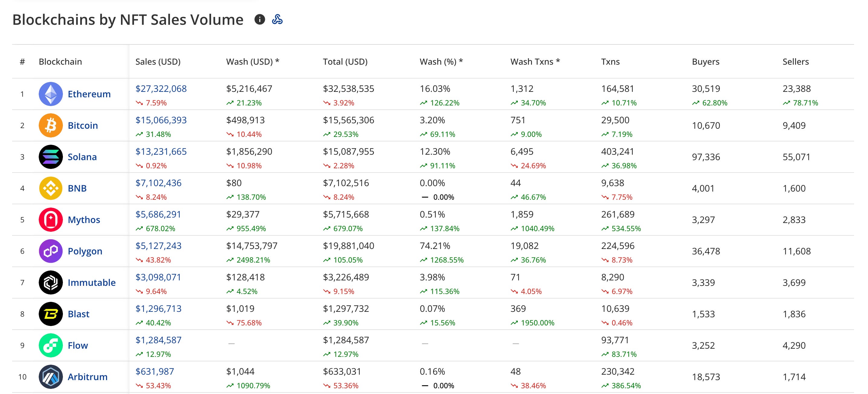
Task: Click the webhook icon next to the title
Action: 277,19
